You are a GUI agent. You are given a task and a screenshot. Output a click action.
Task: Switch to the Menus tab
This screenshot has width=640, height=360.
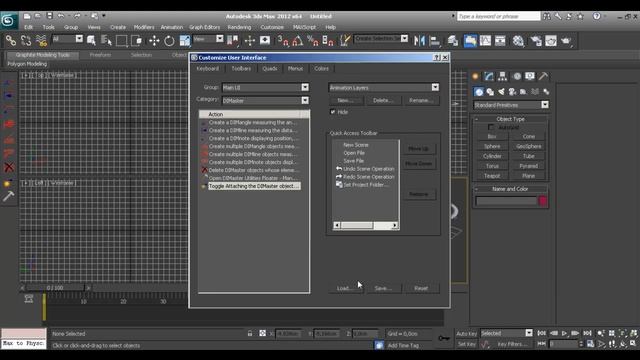(x=295, y=69)
